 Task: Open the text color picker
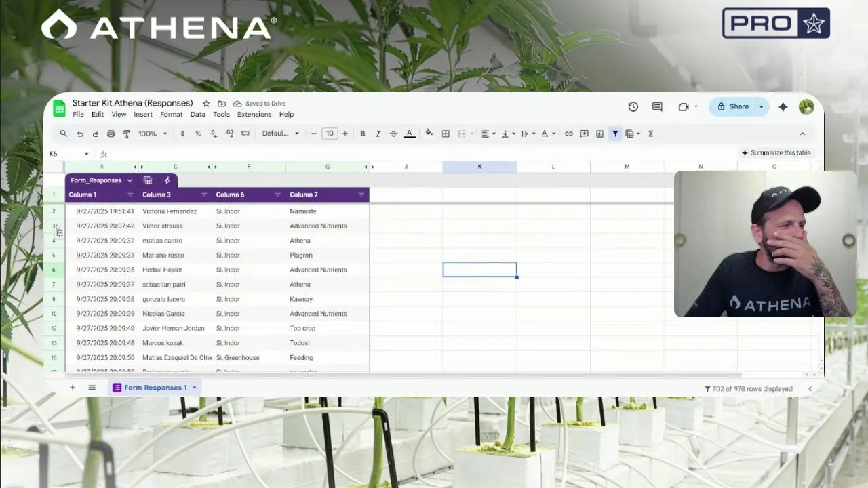[x=410, y=134]
